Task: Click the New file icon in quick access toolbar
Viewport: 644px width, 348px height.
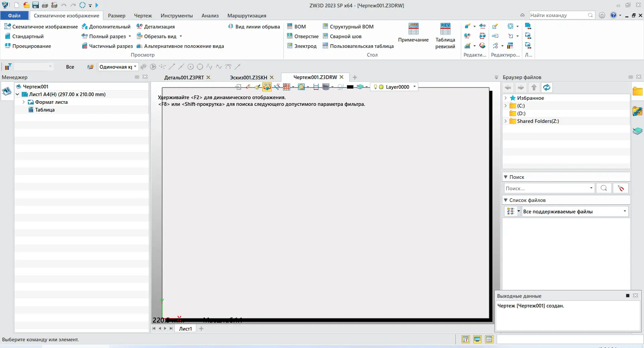Action: pos(16,5)
